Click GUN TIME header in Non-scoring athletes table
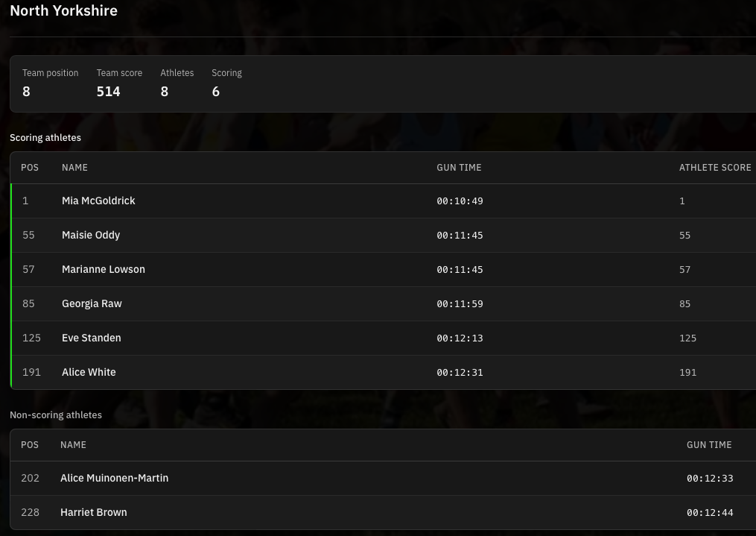 [x=709, y=445]
